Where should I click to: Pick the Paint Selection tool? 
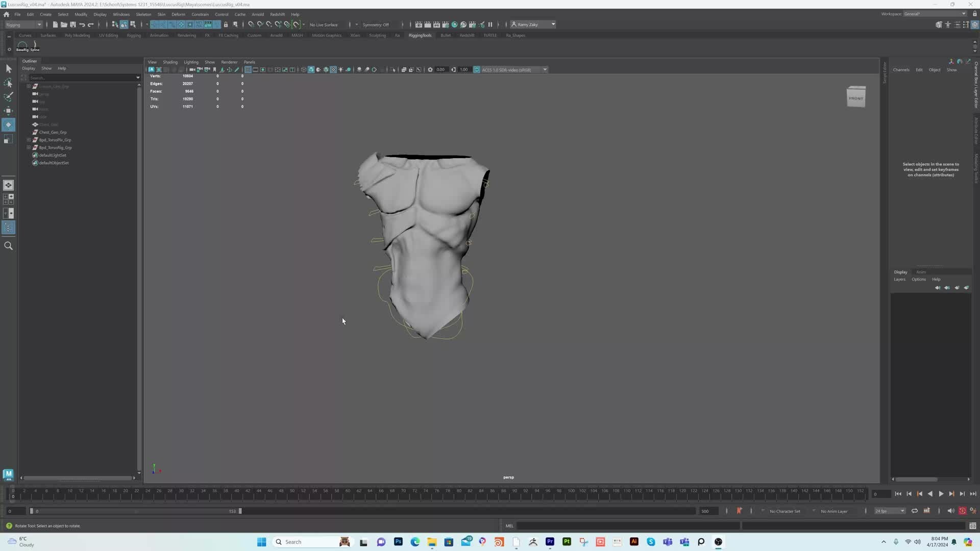point(8,96)
